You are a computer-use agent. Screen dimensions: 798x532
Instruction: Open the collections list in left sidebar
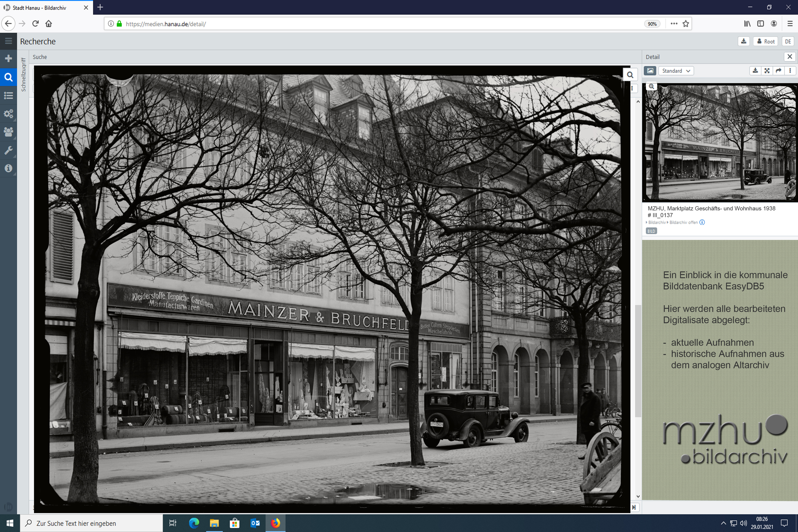9,95
